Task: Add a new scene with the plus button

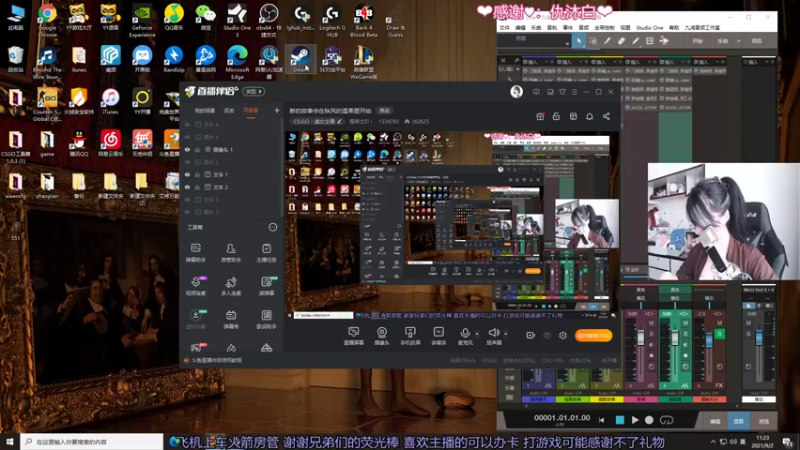Action: coord(277,110)
